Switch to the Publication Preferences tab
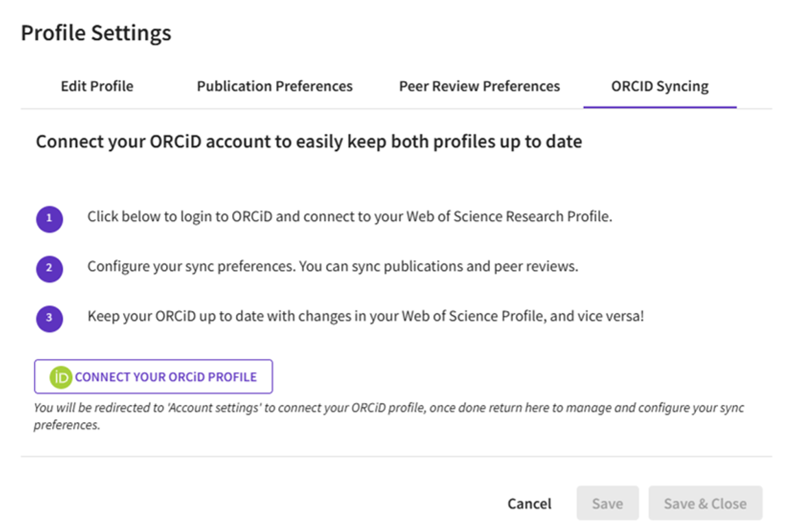Screen dimensions: 799x532 click(275, 86)
